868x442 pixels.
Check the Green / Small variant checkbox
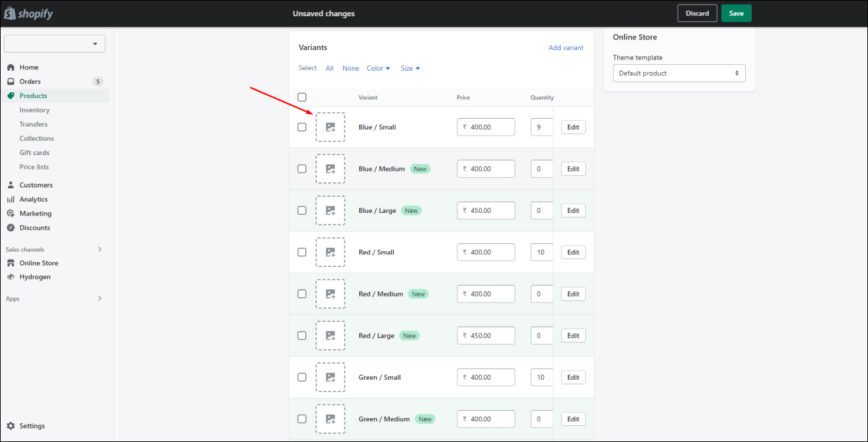(x=302, y=377)
